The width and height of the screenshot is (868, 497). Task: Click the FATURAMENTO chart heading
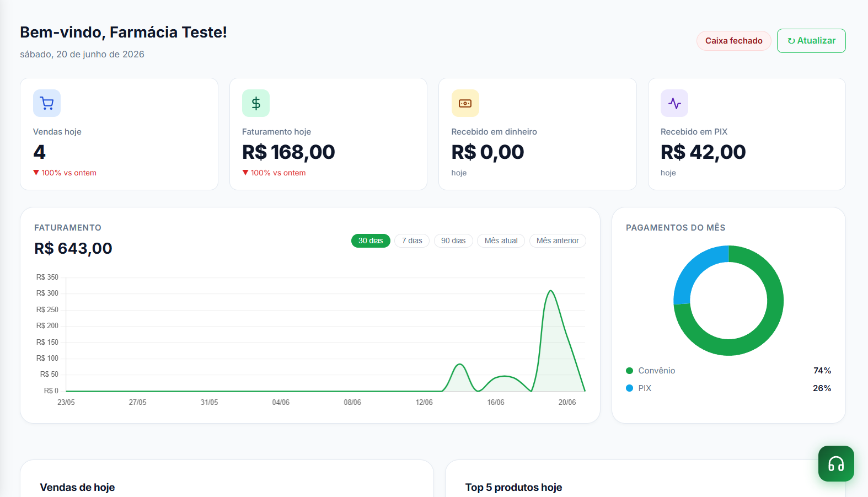point(68,228)
